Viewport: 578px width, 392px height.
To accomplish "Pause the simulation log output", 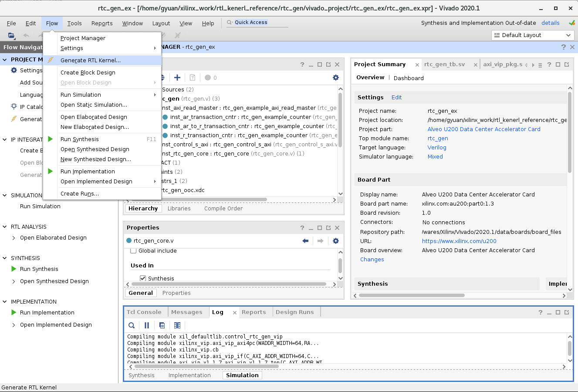I will pos(147,325).
